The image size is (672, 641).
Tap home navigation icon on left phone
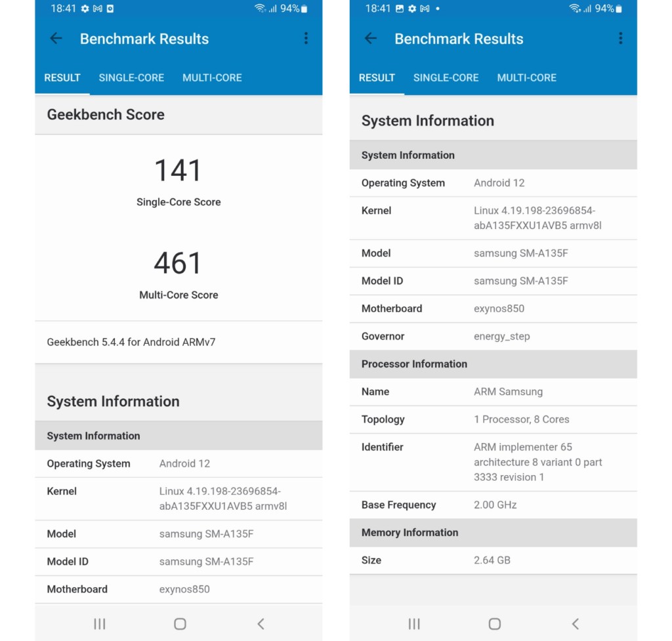point(180,624)
